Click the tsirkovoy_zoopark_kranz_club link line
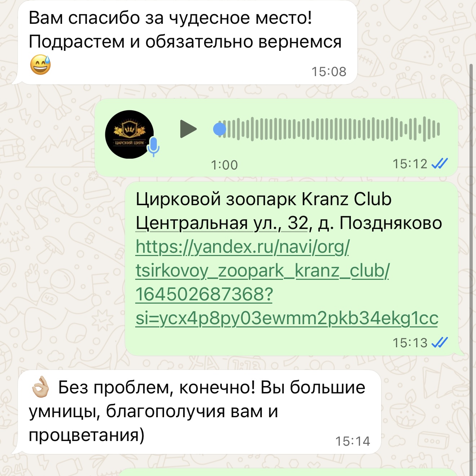The width and height of the screenshot is (476, 476). pyautogui.click(x=263, y=271)
